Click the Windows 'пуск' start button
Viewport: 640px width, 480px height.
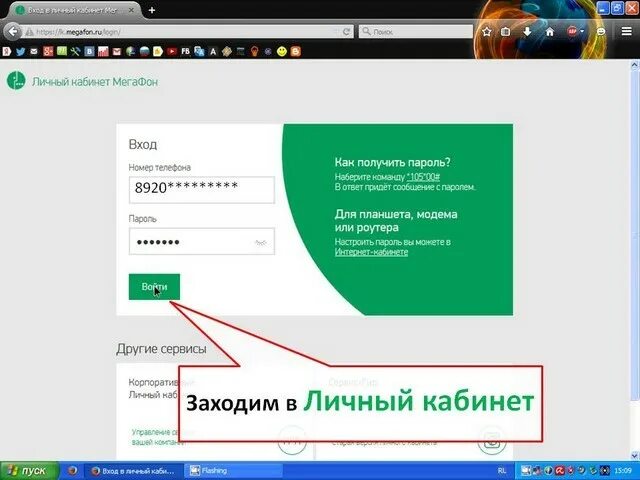coord(29,471)
